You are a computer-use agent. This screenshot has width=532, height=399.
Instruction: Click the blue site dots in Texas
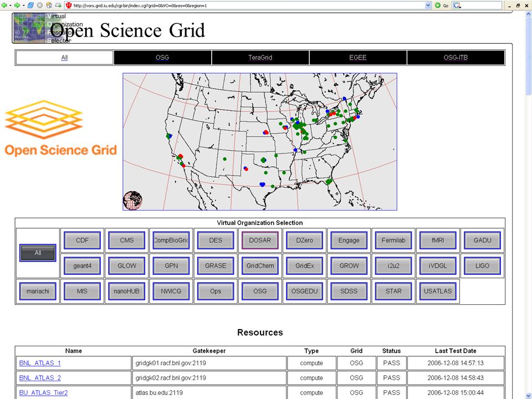[262, 184]
